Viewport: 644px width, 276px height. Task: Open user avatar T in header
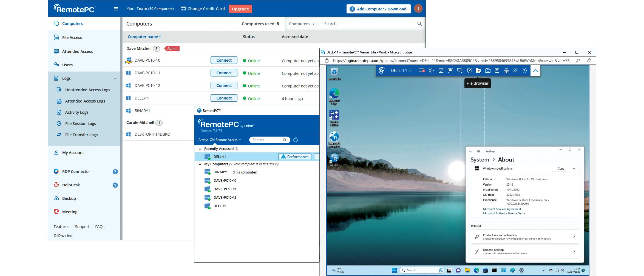coord(418,9)
